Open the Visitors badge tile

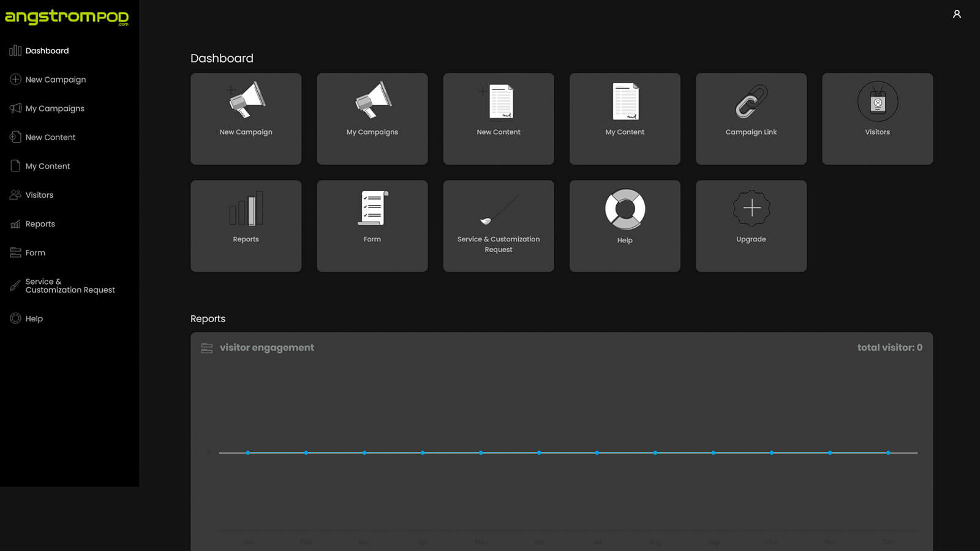(877, 118)
